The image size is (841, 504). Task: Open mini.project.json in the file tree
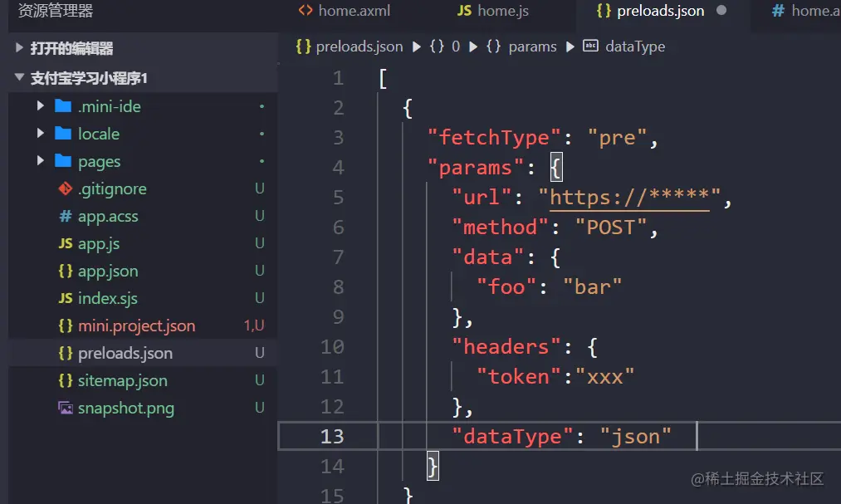point(136,325)
